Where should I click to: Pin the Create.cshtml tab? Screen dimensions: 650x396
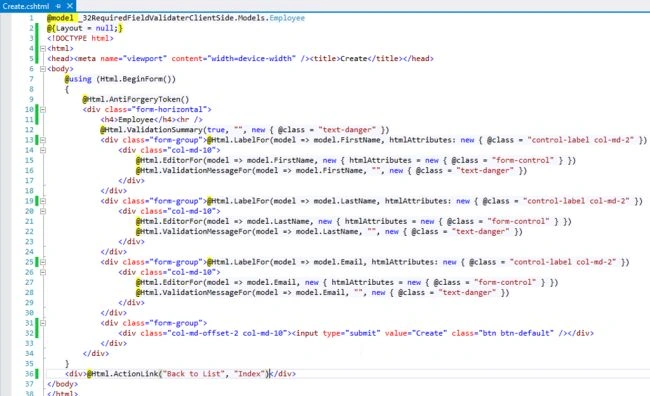(58, 6)
